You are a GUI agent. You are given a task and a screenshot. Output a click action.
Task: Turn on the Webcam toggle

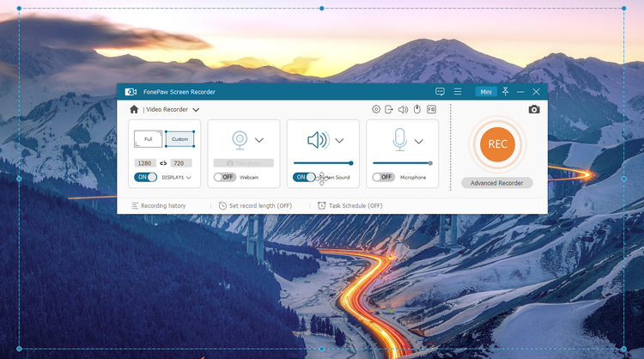tap(224, 177)
